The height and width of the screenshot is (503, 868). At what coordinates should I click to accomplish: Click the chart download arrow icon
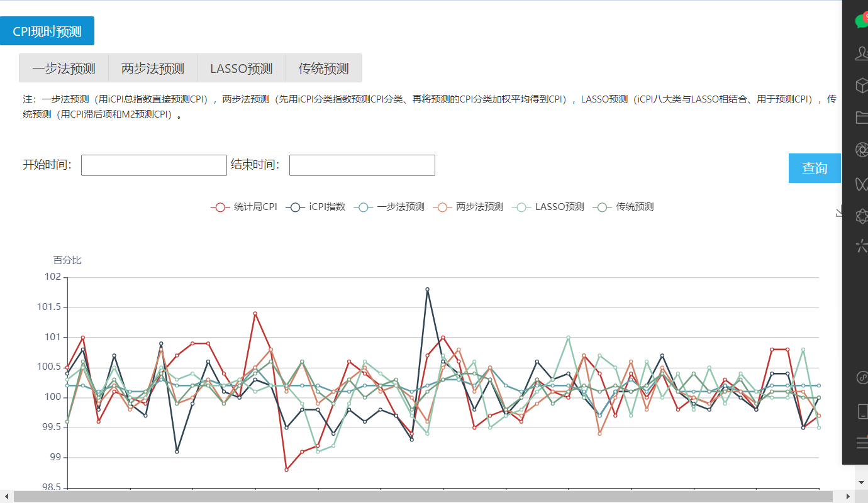[838, 213]
